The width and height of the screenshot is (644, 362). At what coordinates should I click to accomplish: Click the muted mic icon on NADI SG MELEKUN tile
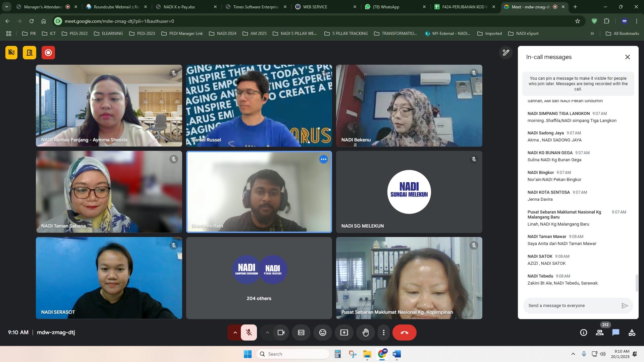pyautogui.click(x=474, y=159)
